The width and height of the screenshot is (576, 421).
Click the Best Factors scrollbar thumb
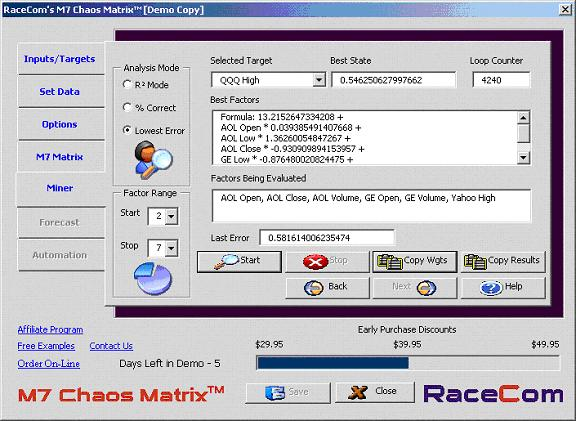[x=523, y=133]
